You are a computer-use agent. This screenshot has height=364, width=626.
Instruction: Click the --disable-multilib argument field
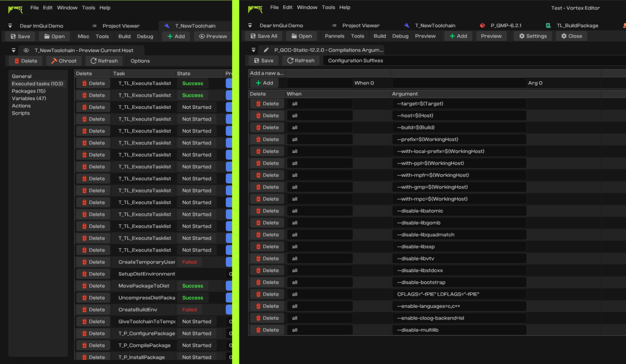[459, 330]
